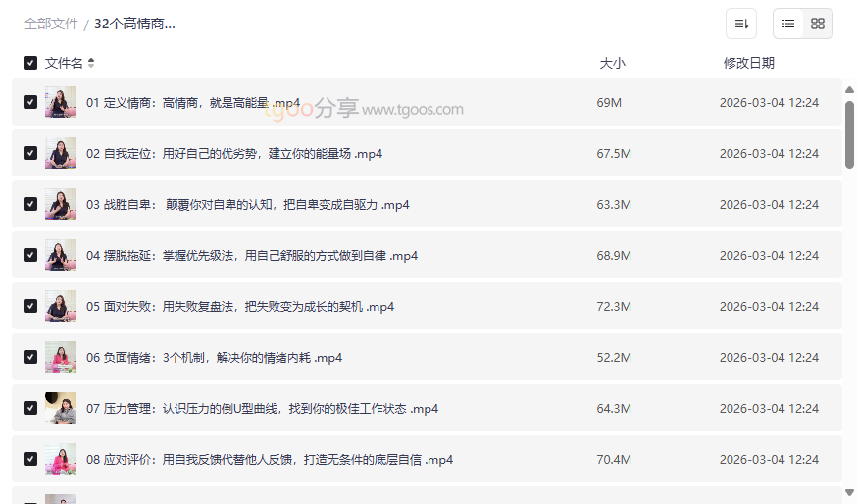Switch to grid view layout

tap(818, 24)
